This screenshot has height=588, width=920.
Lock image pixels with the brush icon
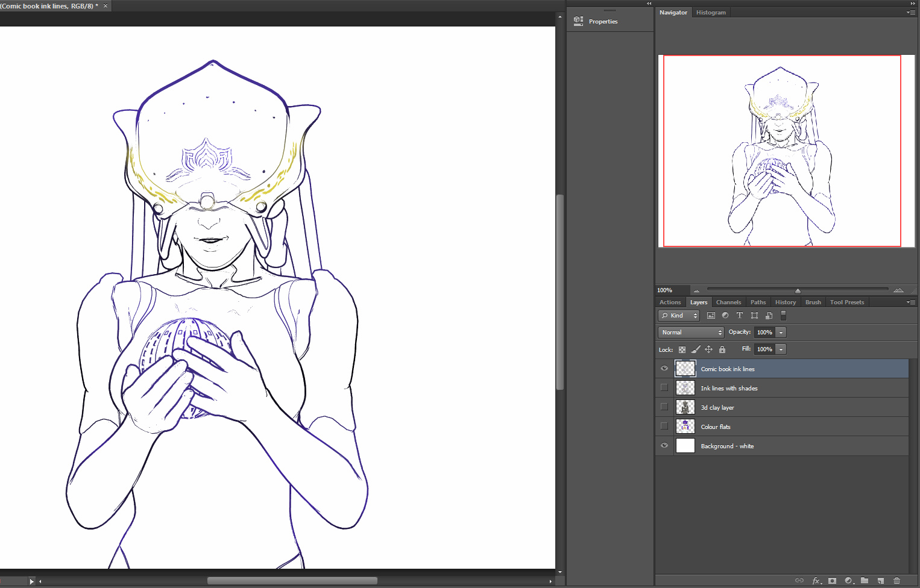point(696,349)
